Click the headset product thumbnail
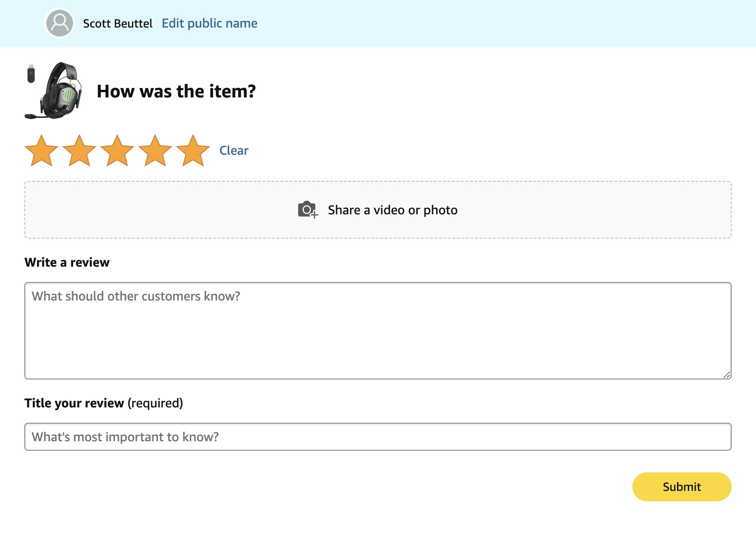 click(54, 91)
